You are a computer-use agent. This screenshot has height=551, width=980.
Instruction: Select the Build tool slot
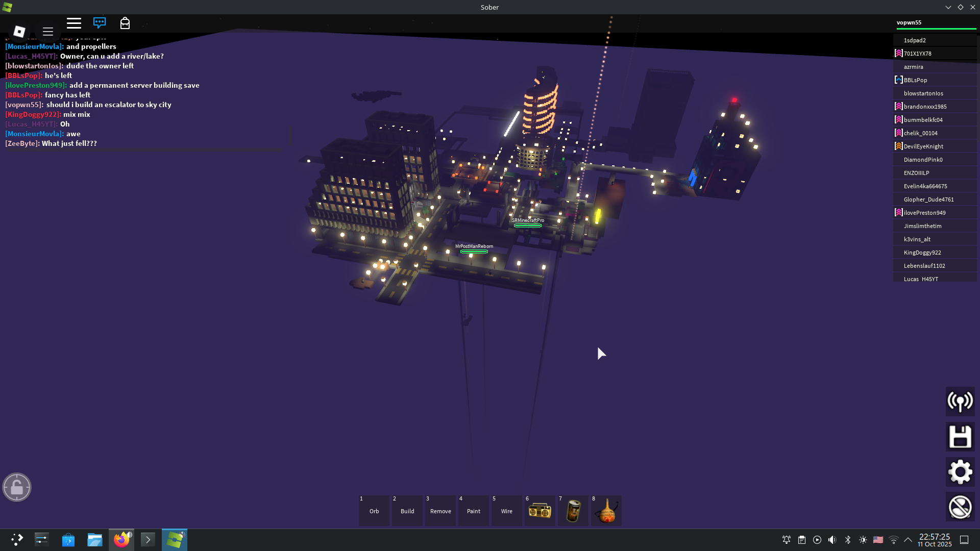(407, 511)
